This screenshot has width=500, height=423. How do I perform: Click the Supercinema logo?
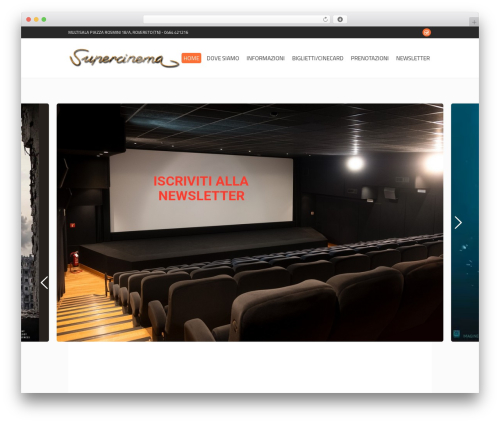(x=124, y=58)
